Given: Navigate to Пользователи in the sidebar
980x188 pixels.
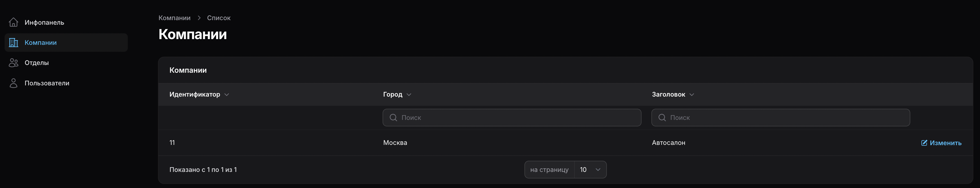Looking at the screenshot, I should click(47, 83).
